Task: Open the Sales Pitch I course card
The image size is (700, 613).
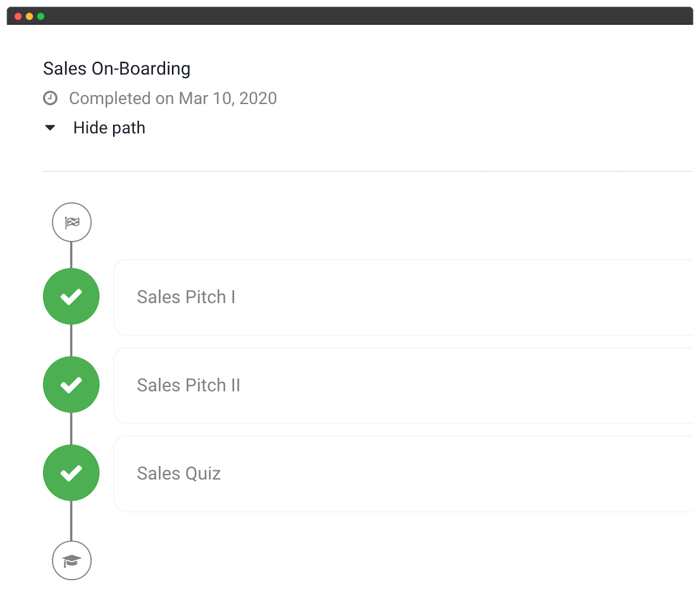Action: pos(402,297)
